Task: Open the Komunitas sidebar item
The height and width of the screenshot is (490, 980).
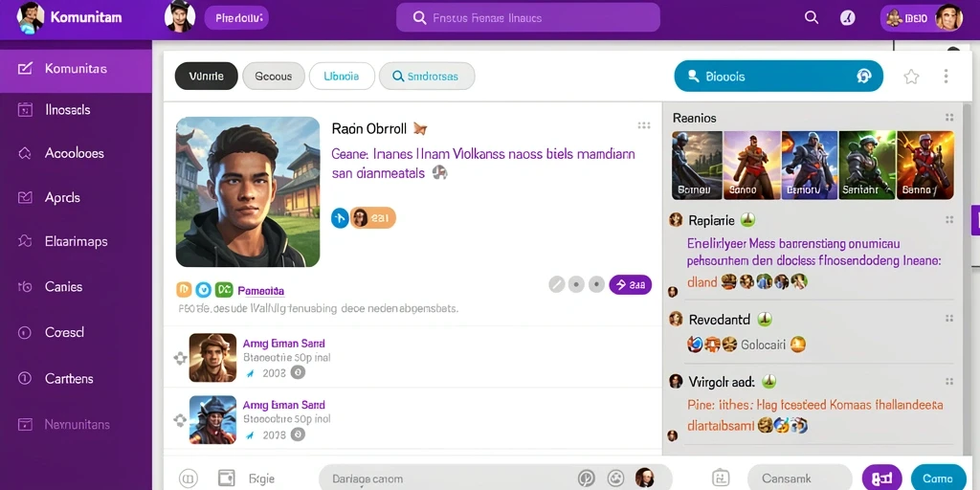Action: (x=76, y=69)
